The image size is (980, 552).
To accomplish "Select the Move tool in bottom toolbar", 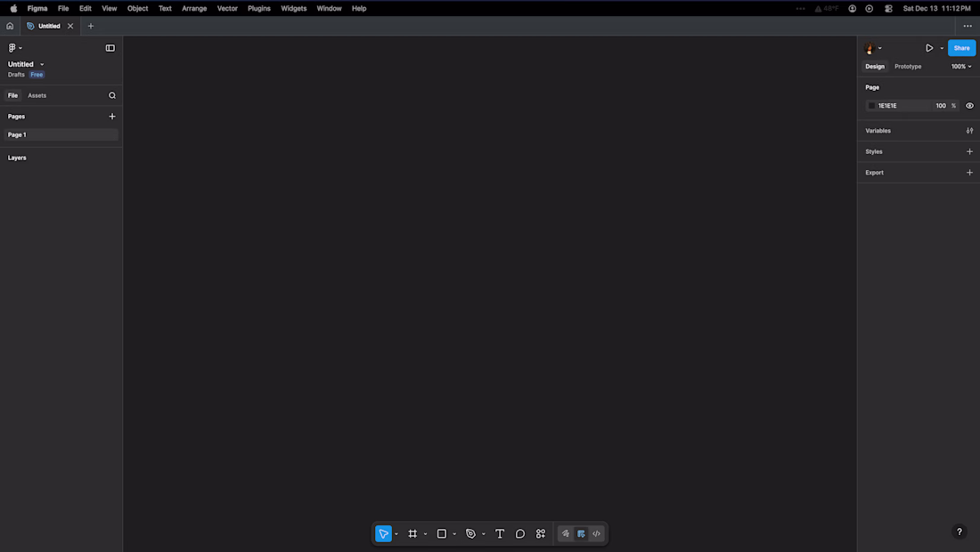I will (x=383, y=534).
